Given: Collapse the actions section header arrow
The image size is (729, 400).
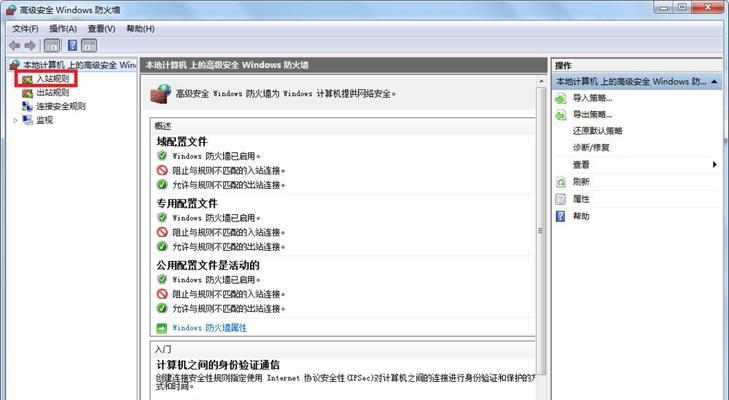Looking at the screenshot, I should pos(715,82).
